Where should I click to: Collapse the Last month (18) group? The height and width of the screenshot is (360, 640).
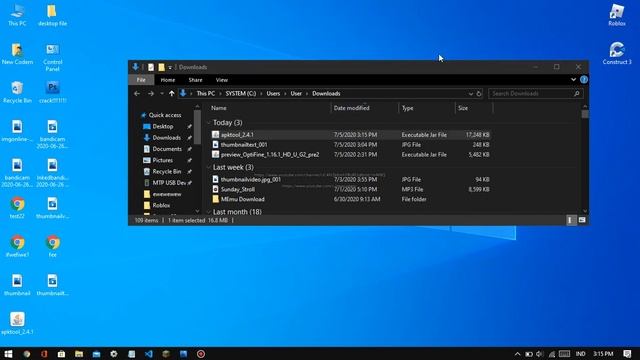click(x=209, y=212)
